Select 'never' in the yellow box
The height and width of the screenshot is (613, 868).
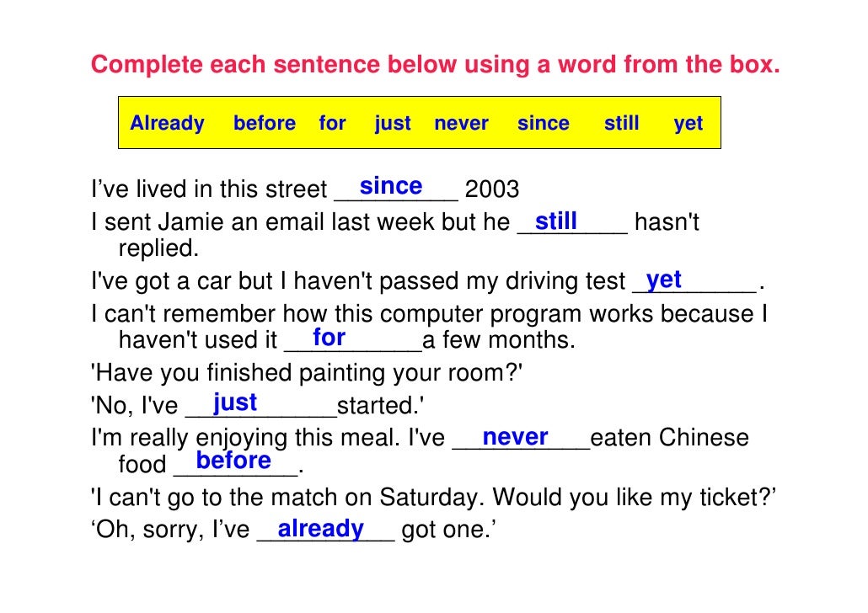[x=461, y=124]
